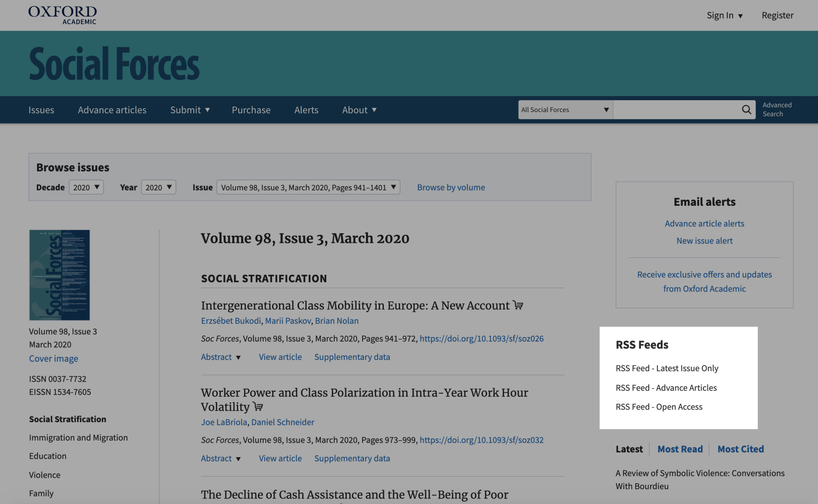Open Intergenerational Class Mobility in Europe article title
Screen dimensions: 818x504
tap(355, 305)
